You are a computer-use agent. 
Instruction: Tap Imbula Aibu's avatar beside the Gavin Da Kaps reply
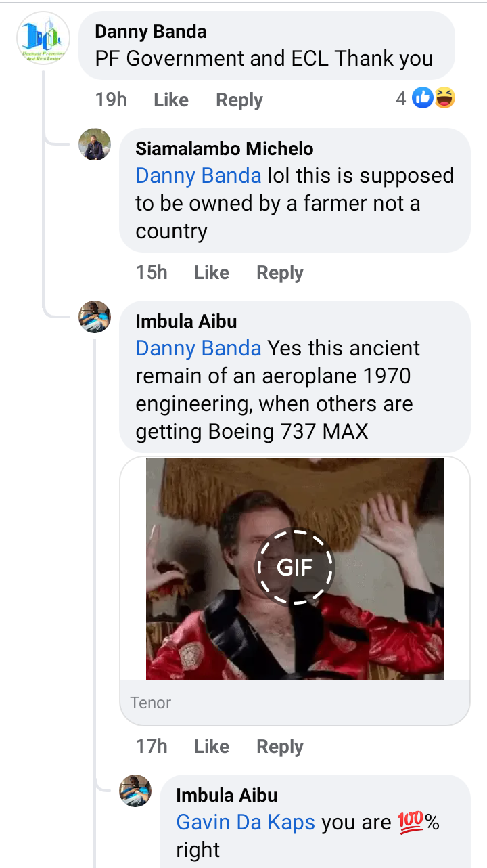pos(135,791)
